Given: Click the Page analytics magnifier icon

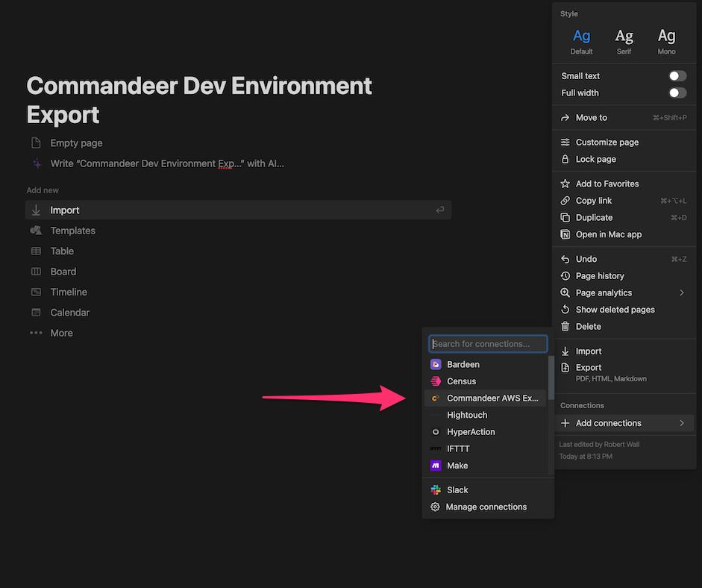Looking at the screenshot, I should (565, 293).
